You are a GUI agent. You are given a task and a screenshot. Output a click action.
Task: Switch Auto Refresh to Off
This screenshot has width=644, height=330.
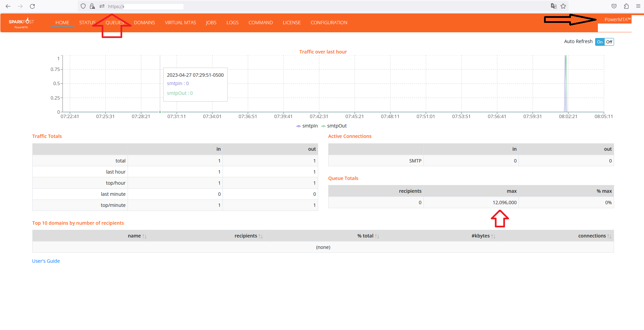[609, 42]
